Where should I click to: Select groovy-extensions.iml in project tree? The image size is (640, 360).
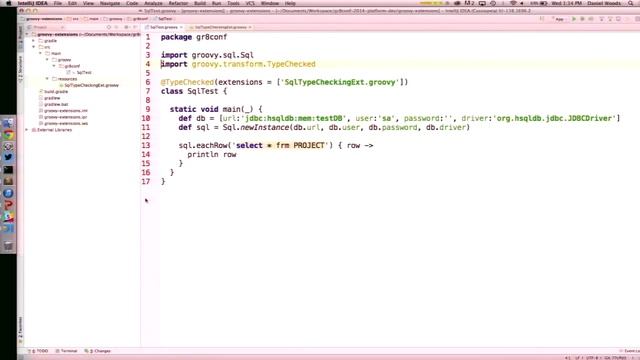point(66,111)
